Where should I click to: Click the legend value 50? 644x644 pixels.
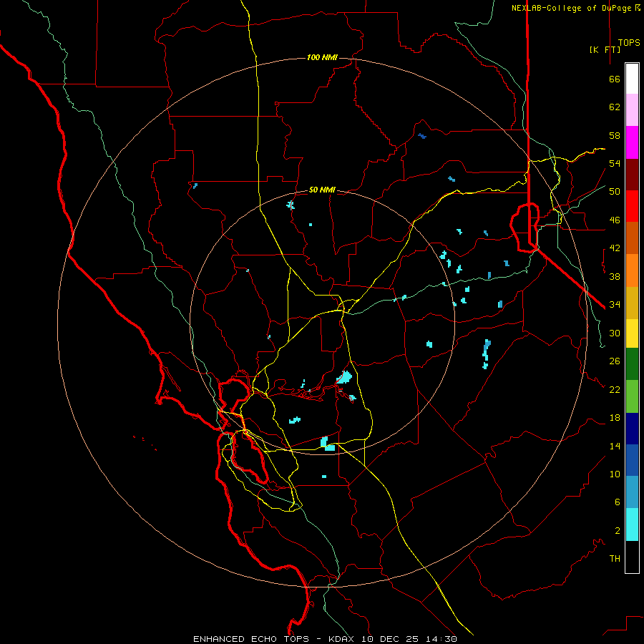click(x=615, y=192)
